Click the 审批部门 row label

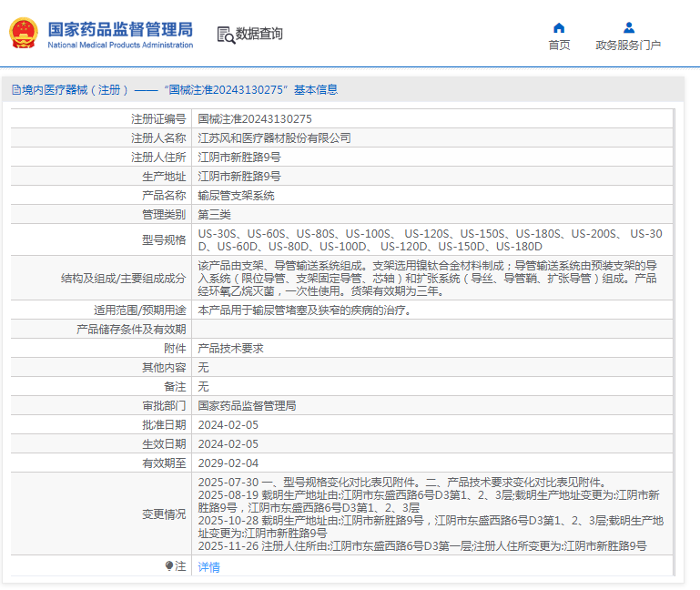point(164,406)
